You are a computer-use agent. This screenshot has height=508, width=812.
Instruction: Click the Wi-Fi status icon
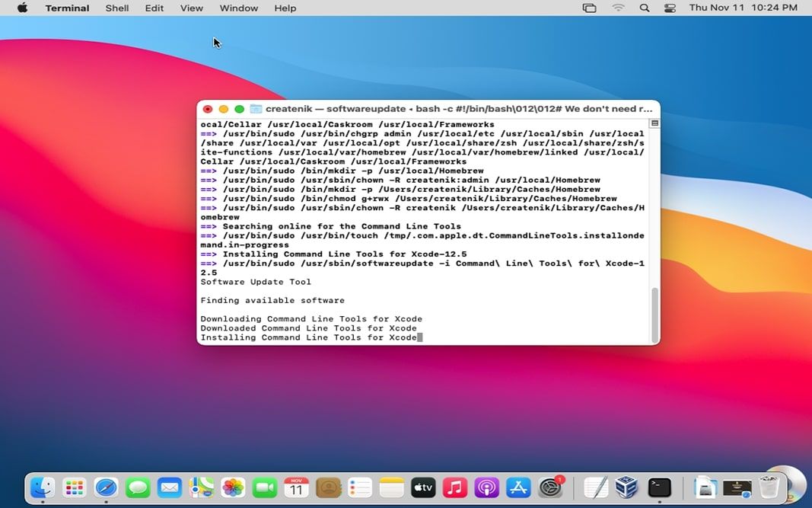coord(618,8)
